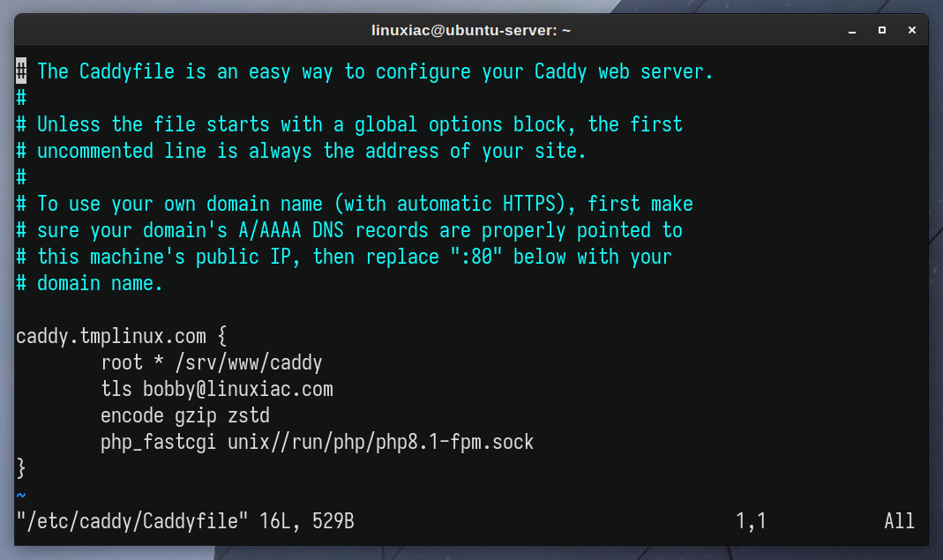Click the /etc/caddy/Caddyfile status text
The width and height of the screenshot is (943, 560).
click(131, 521)
